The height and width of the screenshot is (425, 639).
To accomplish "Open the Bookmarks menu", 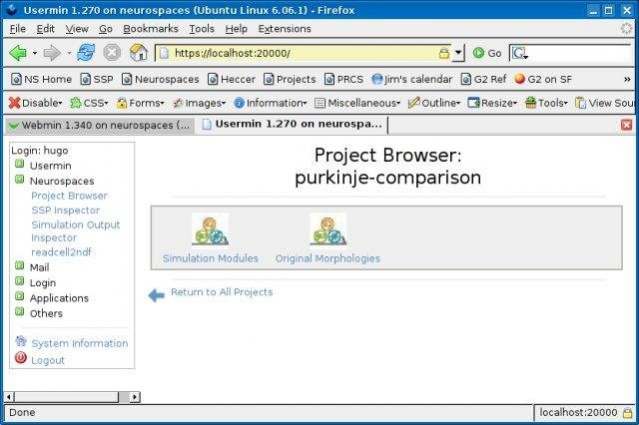I will tap(151, 29).
